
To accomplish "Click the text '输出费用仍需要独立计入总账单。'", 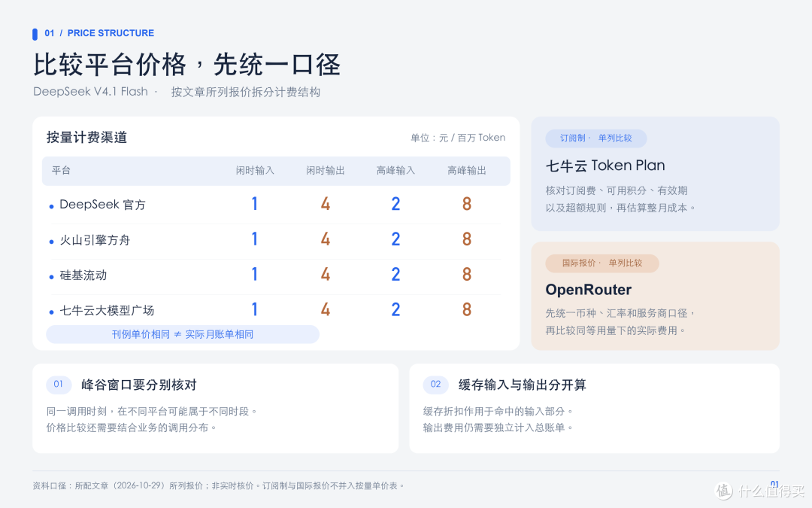I will pos(498,427).
